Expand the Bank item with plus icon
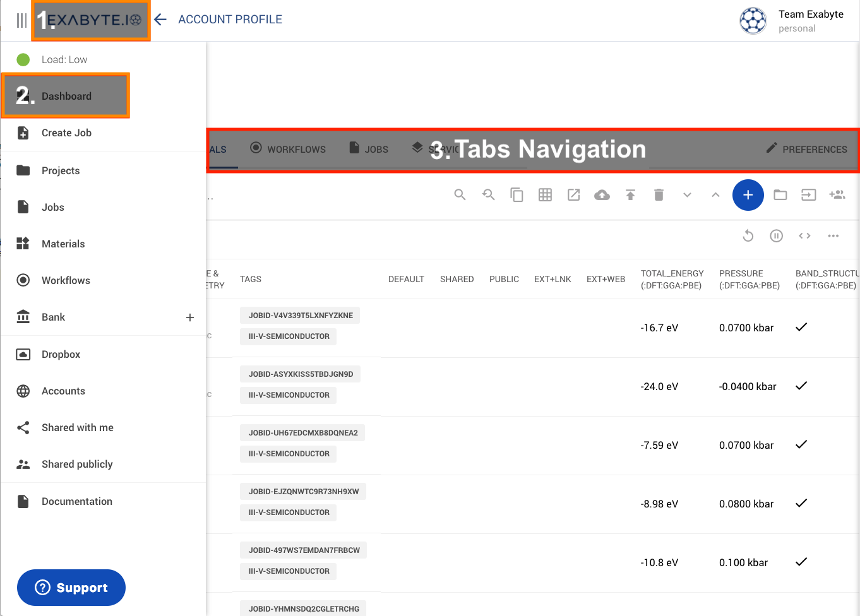 tap(189, 317)
